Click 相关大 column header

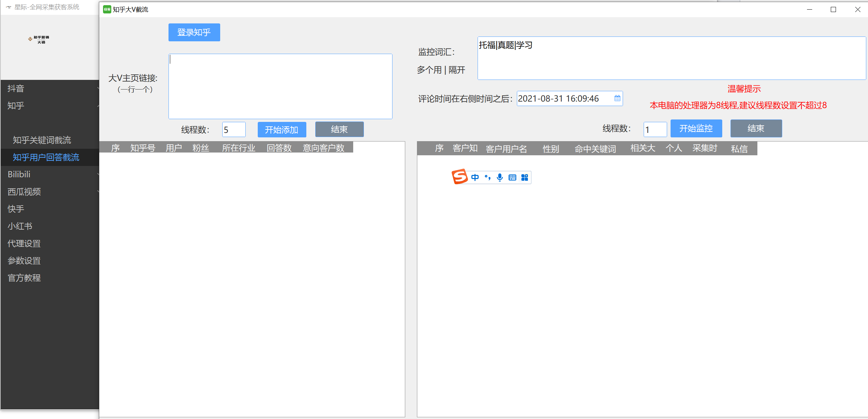643,148
